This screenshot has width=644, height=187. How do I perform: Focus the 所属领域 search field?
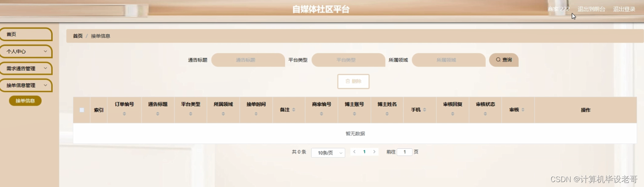[448, 60]
